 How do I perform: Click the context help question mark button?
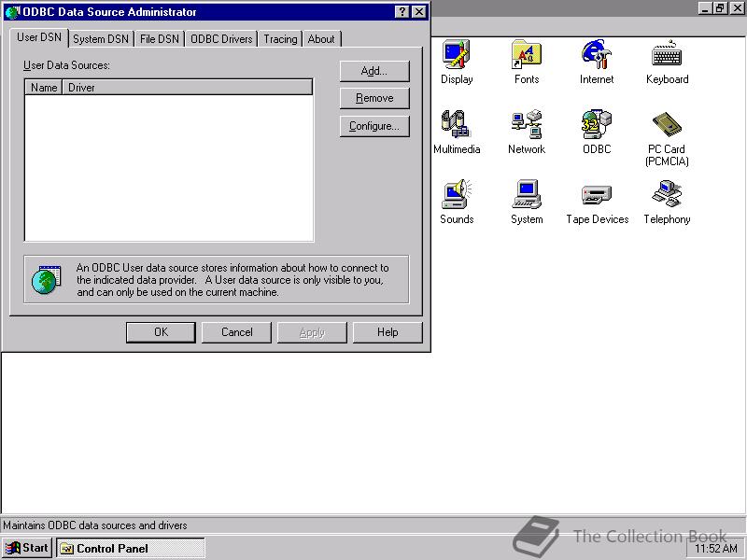(402, 12)
